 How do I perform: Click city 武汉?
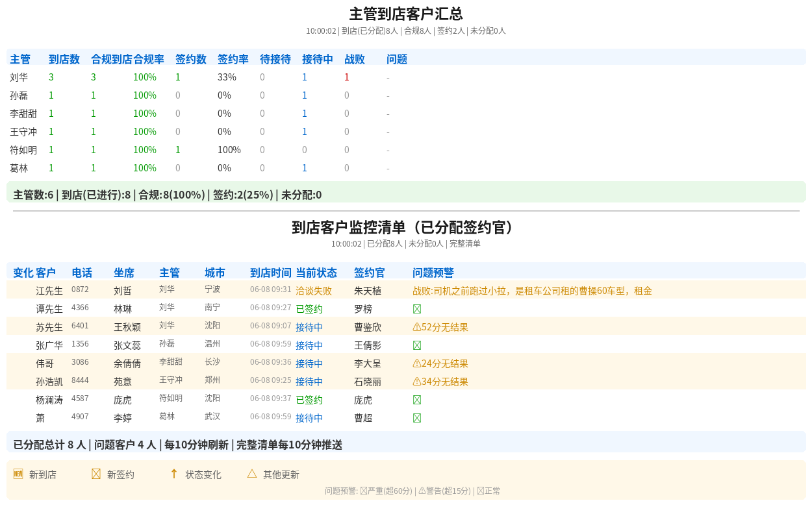pyautogui.click(x=212, y=416)
